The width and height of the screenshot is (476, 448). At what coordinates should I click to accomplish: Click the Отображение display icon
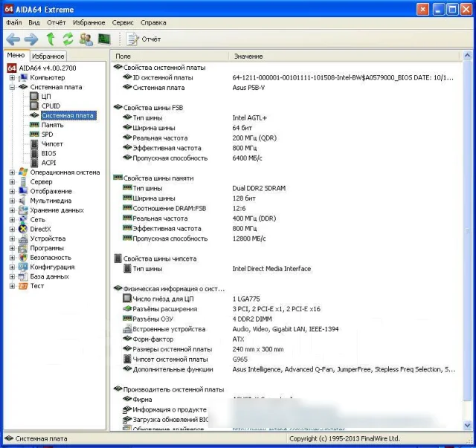click(23, 191)
